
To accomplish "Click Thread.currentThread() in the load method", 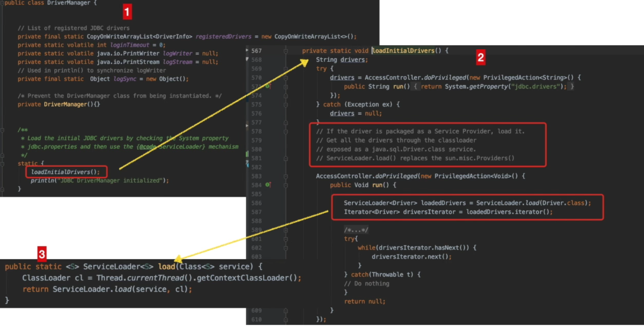I will click(x=144, y=278).
